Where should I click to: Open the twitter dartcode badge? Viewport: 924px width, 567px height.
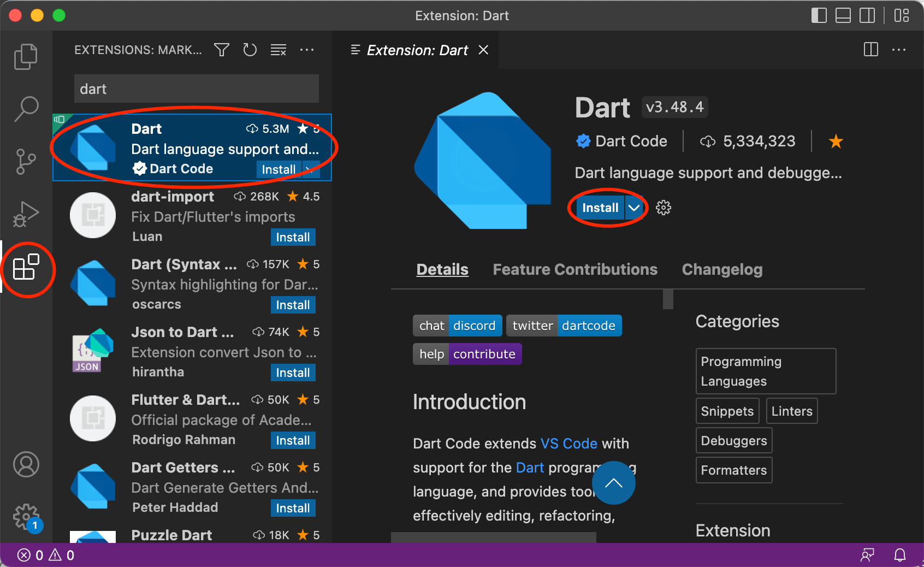[x=564, y=326]
